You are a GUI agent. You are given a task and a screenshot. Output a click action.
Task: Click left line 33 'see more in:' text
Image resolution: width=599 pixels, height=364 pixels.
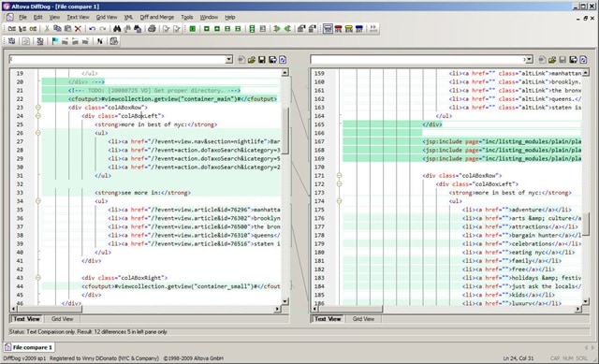(x=140, y=193)
